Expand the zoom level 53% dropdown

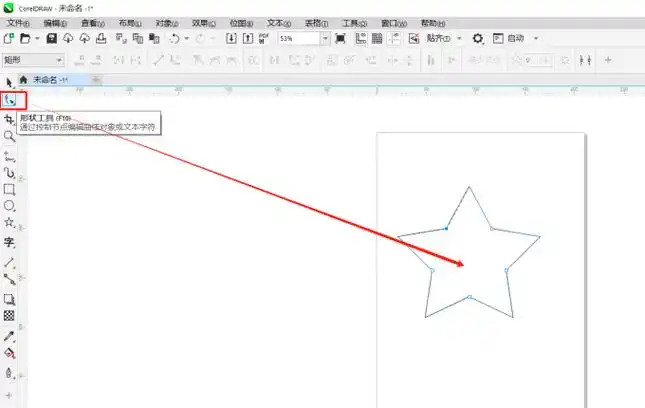pyautogui.click(x=325, y=38)
